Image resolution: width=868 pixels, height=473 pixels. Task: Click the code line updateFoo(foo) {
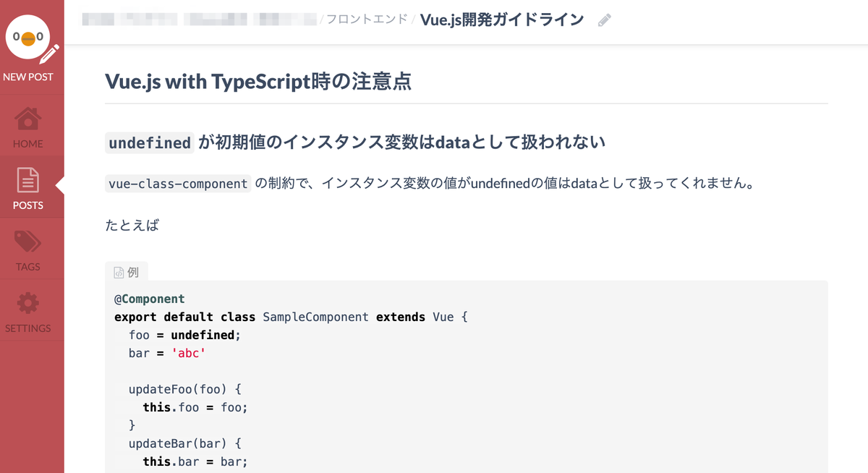point(184,389)
